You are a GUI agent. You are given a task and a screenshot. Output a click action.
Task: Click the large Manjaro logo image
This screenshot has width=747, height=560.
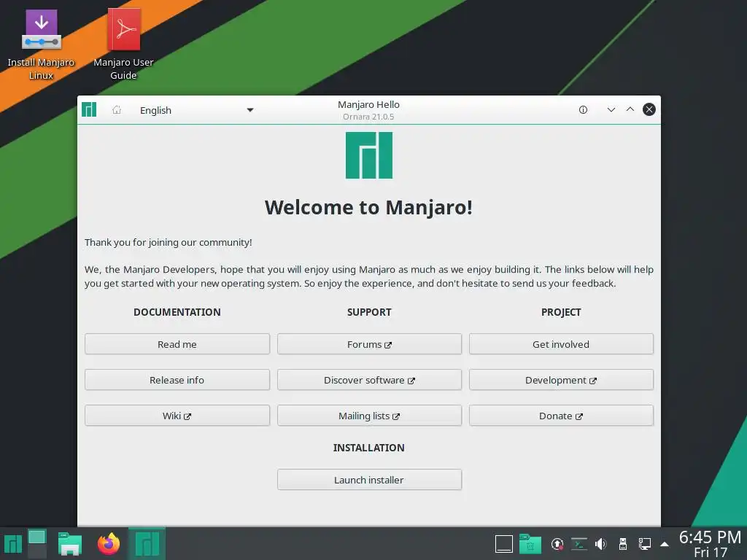(x=369, y=155)
